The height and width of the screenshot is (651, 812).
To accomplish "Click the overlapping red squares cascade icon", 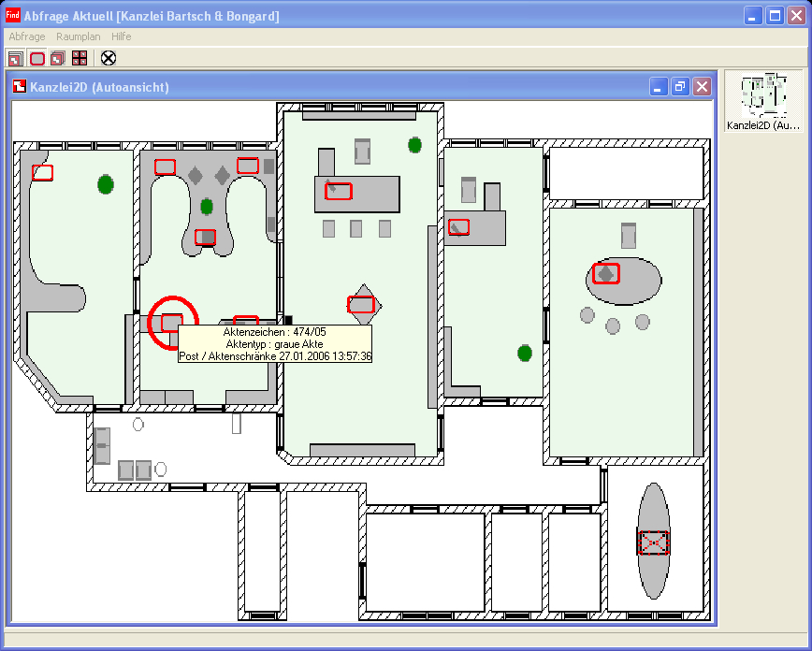I will (57, 58).
